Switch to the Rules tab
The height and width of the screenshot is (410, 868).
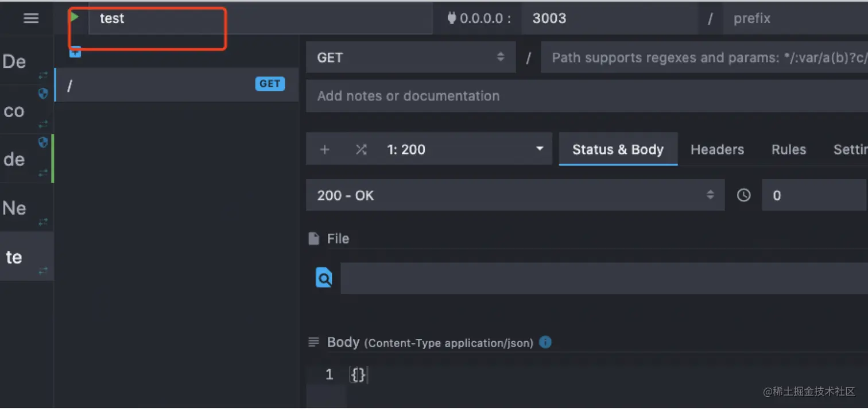[789, 149]
